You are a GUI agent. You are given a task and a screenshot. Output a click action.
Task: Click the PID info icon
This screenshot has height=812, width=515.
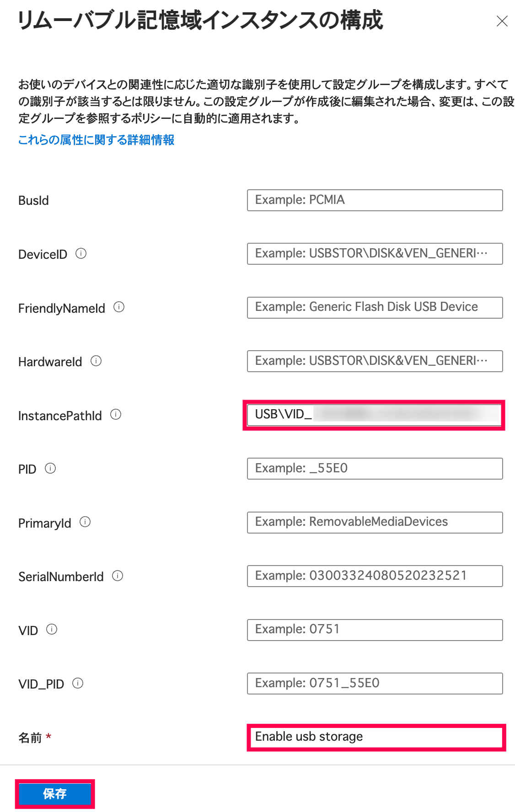(x=50, y=468)
